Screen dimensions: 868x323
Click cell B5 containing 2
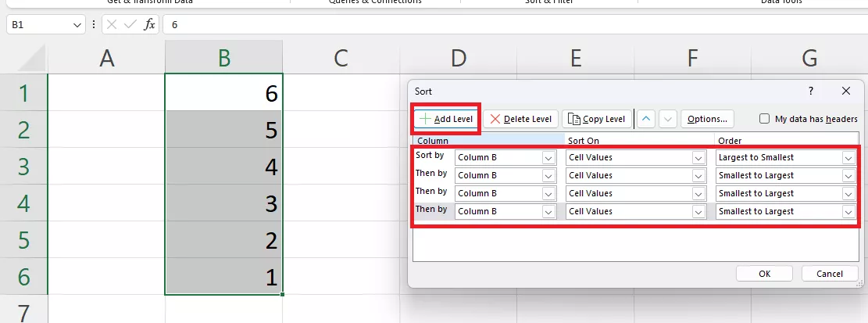point(223,239)
